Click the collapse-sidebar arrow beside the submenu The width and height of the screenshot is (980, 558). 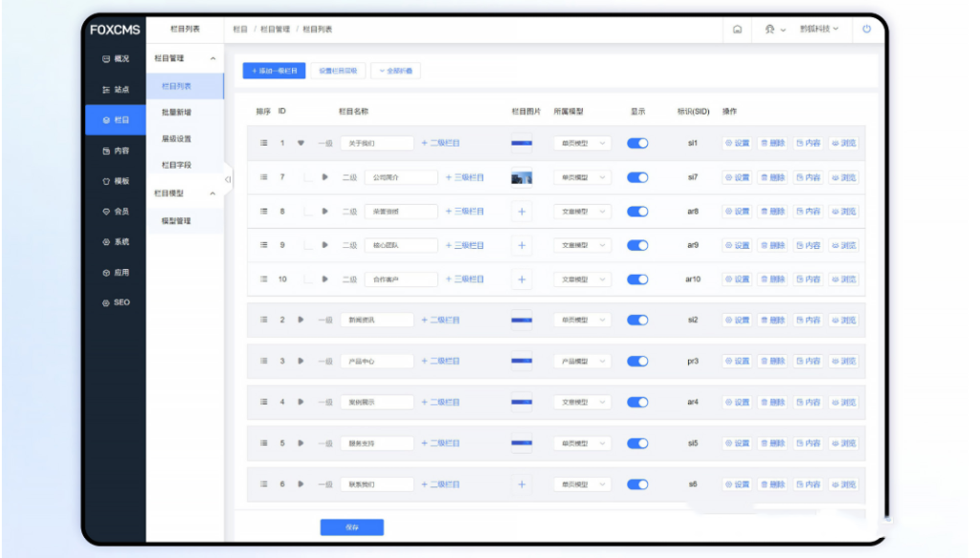click(228, 179)
